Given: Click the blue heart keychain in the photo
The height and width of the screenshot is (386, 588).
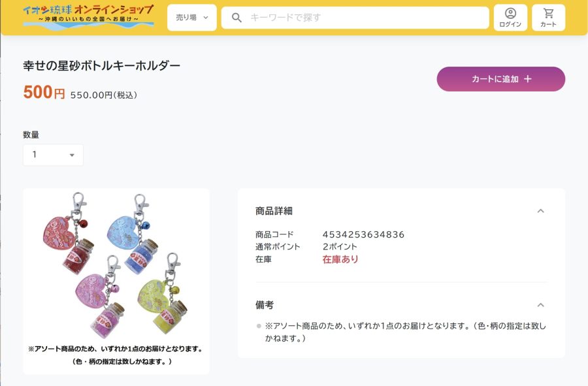Looking at the screenshot, I should point(128,226).
